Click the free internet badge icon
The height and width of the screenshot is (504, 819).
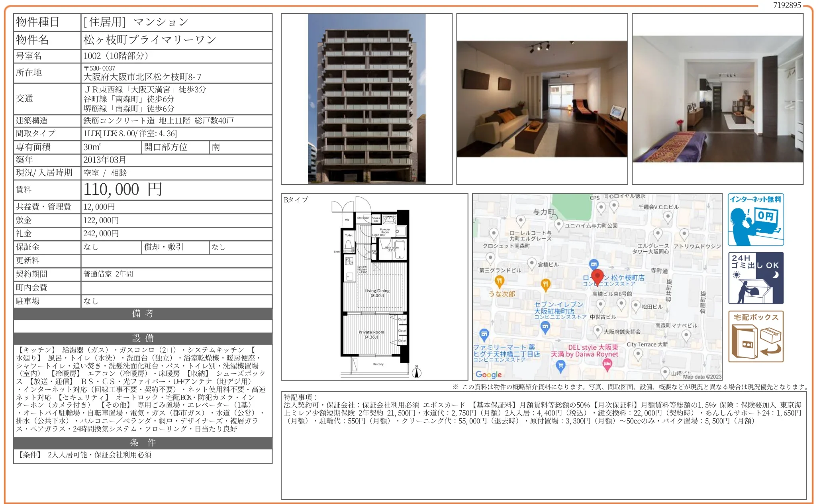(x=755, y=220)
